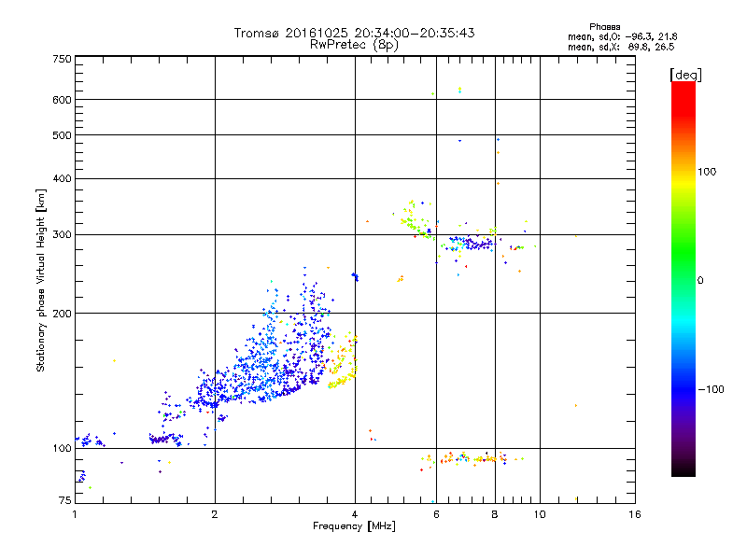
Task: Click the 'mean, sd,O: -96.3, 21.8' line
Action: coord(622,36)
